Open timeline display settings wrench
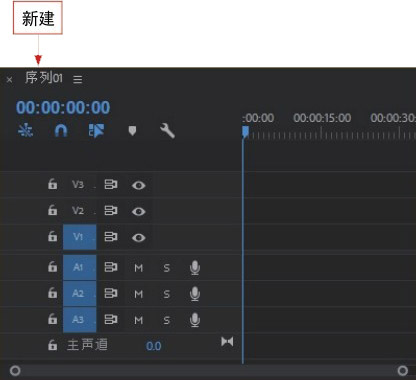 [167, 131]
